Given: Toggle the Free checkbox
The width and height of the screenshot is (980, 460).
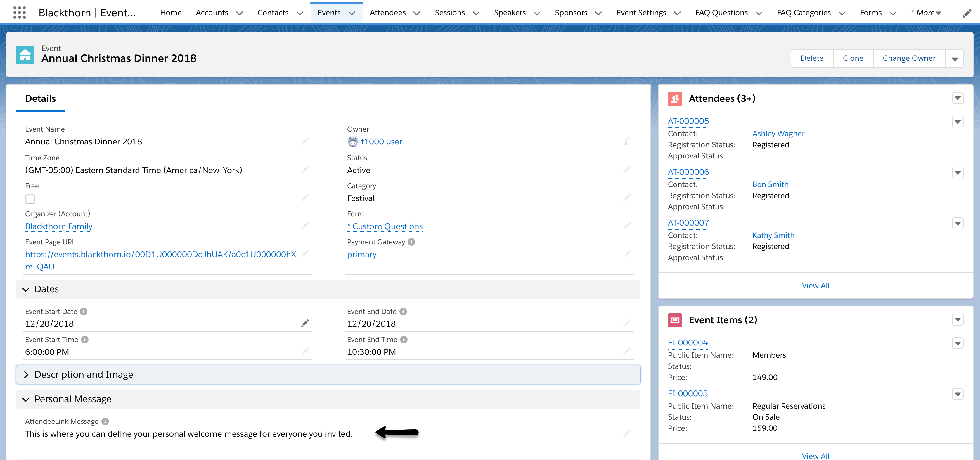Looking at the screenshot, I should coord(30,199).
